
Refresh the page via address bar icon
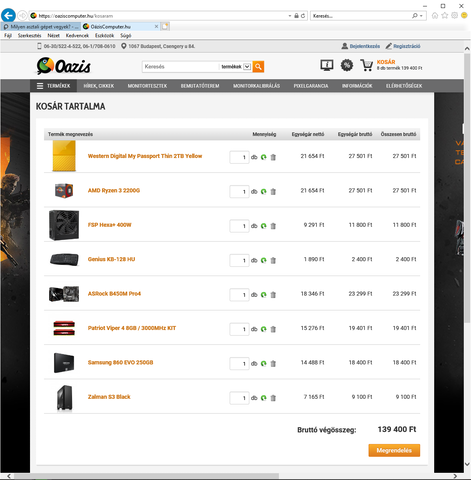(303, 16)
